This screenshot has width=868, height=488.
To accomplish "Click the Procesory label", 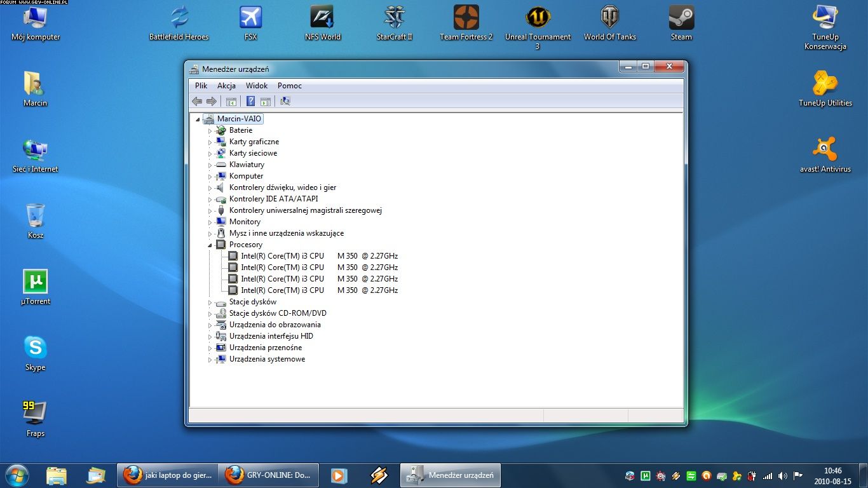I will pyautogui.click(x=246, y=245).
